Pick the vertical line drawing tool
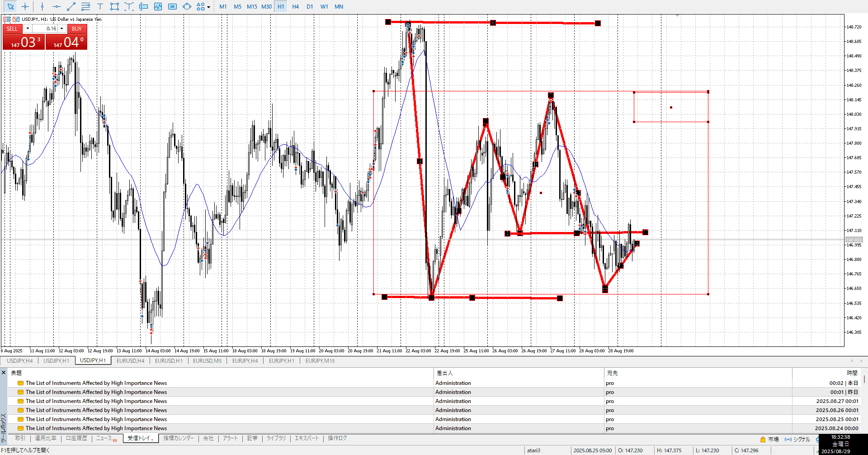Image resolution: width=868 pixels, height=455 pixels. pos(42,6)
